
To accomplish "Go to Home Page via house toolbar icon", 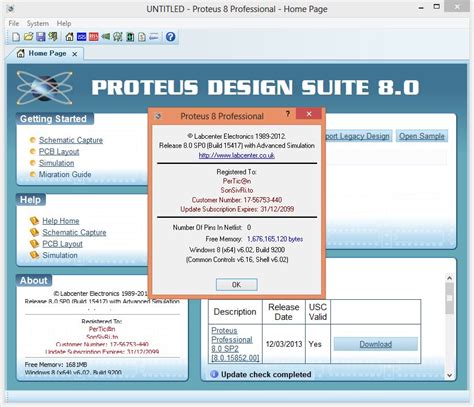I will click(69, 37).
